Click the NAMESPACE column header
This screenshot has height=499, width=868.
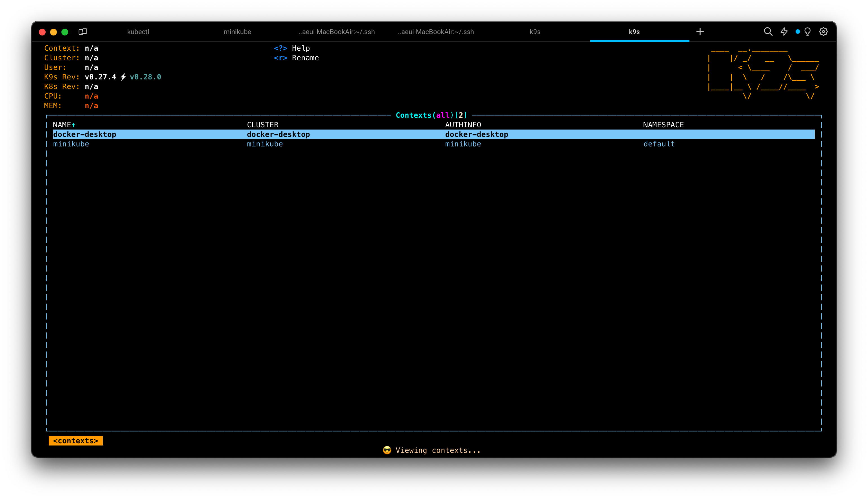(663, 125)
